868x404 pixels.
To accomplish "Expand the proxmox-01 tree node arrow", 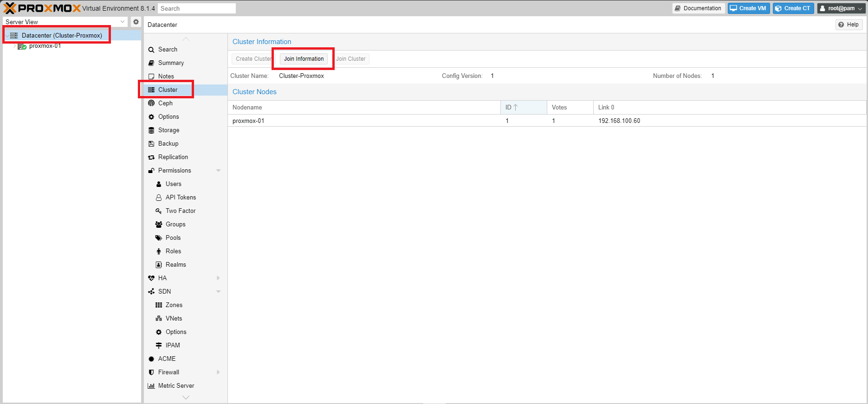I will [x=14, y=46].
